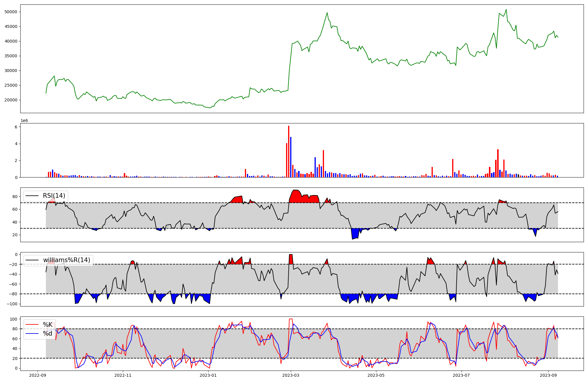
Task: Click the -100 tick on williams%R axis
Action: coord(12,304)
